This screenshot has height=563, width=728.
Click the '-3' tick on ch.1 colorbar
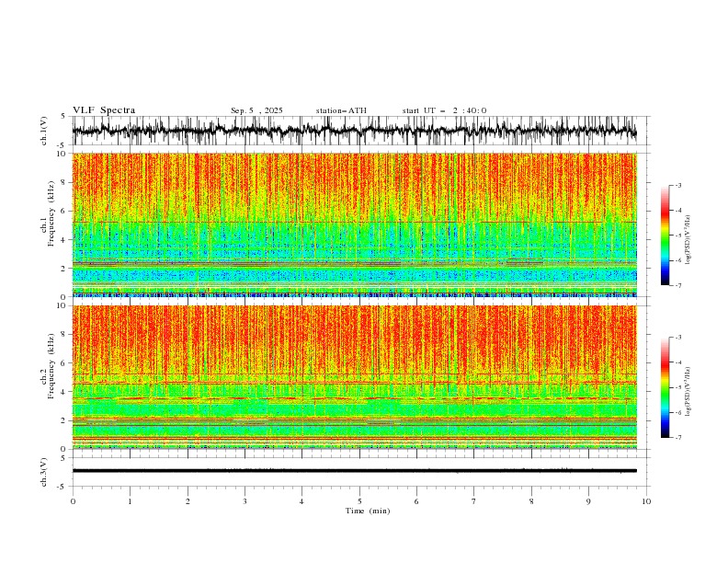click(677, 185)
